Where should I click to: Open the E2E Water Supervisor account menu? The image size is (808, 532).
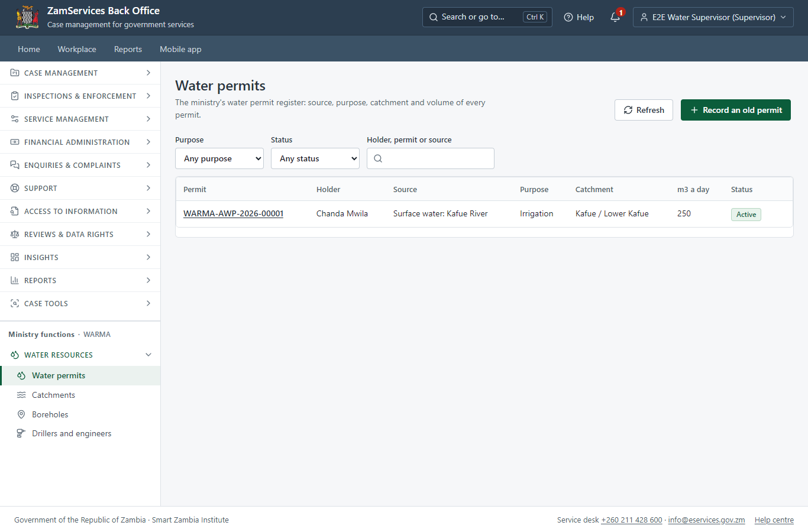(x=713, y=17)
